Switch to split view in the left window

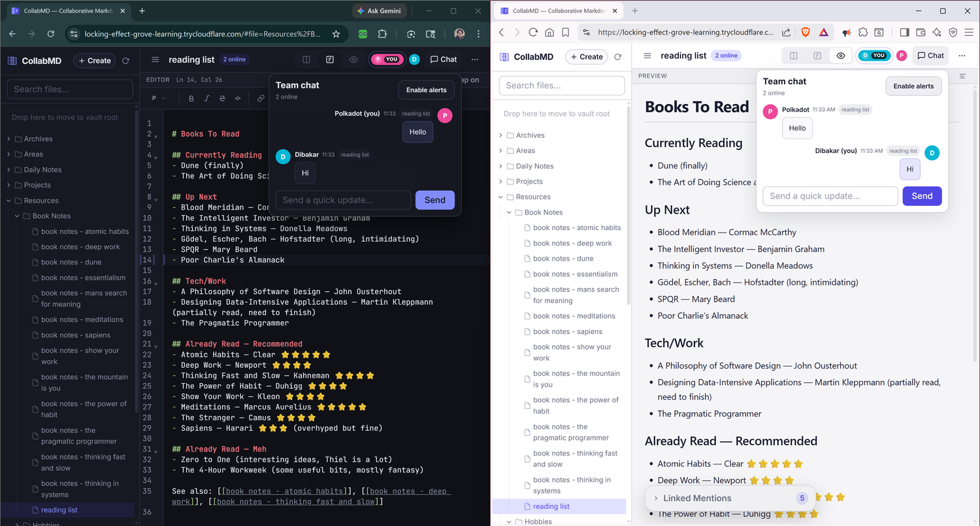click(306, 59)
